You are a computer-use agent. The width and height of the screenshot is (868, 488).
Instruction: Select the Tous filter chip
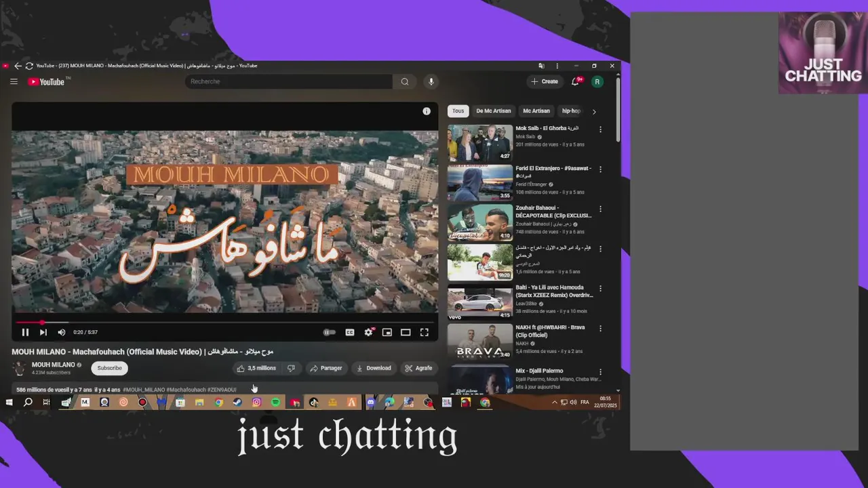(458, 111)
